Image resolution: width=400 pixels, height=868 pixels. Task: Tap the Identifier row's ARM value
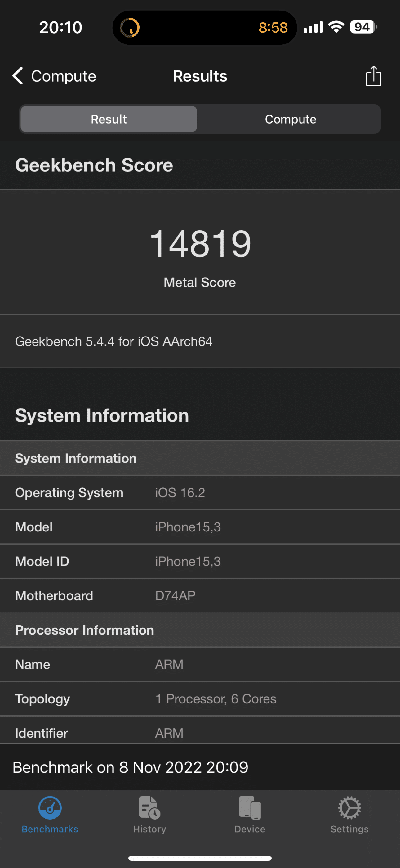click(169, 733)
